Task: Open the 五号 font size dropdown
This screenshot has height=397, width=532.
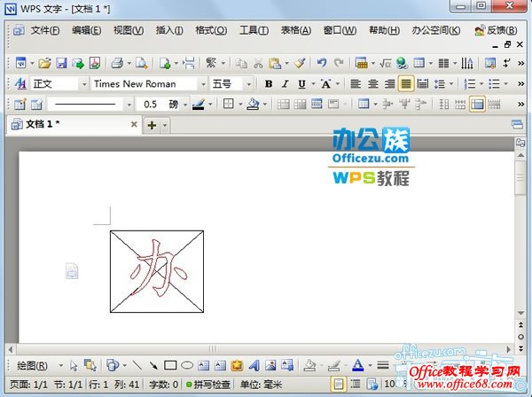Action: [x=248, y=84]
